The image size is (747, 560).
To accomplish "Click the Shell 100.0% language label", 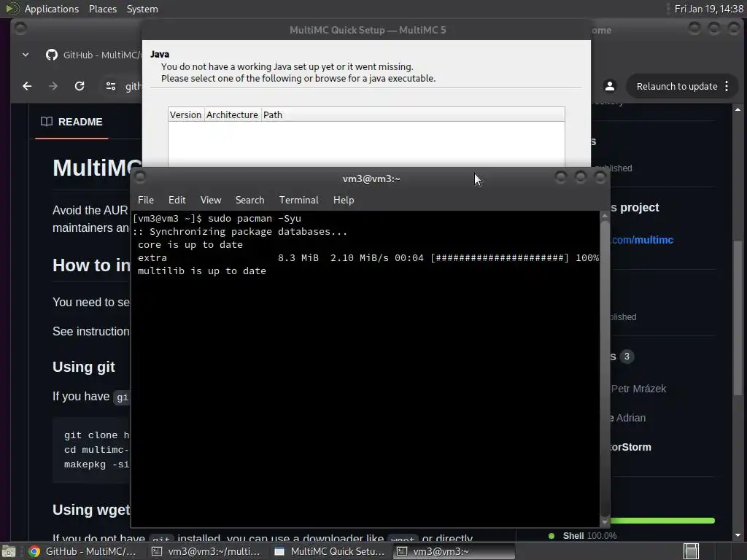I will pyautogui.click(x=589, y=536).
